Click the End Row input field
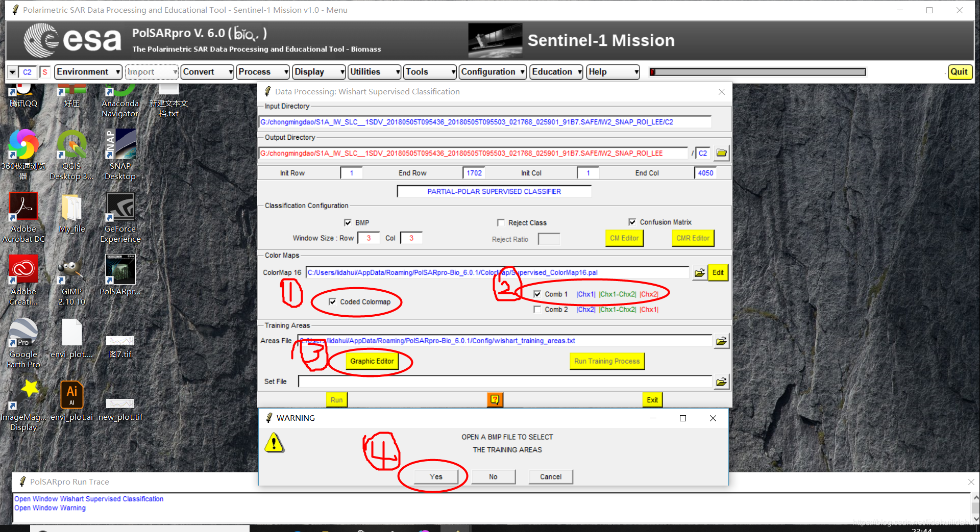This screenshot has height=532, width=980. click(x=474, y=173)
